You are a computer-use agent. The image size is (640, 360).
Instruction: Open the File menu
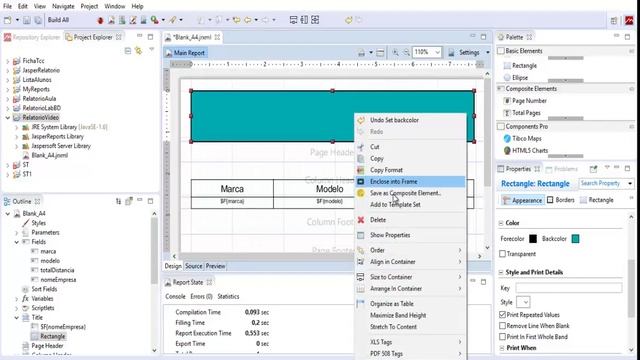point(7,6)
